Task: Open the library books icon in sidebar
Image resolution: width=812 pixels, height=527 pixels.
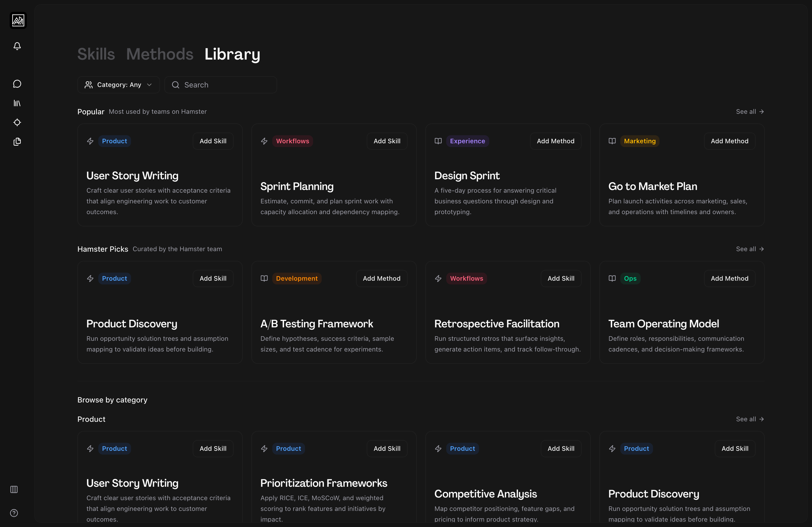Action: point(17,103)
